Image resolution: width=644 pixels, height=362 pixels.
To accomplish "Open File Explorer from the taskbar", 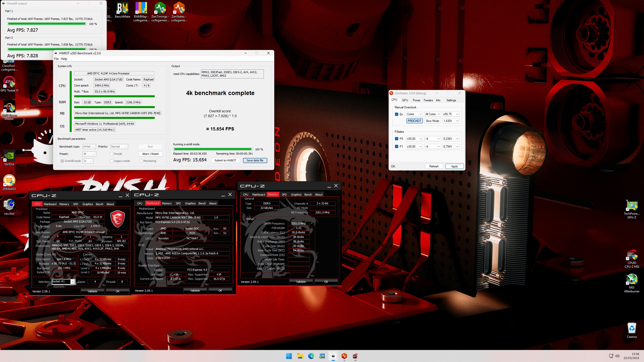I will point(300,356).
